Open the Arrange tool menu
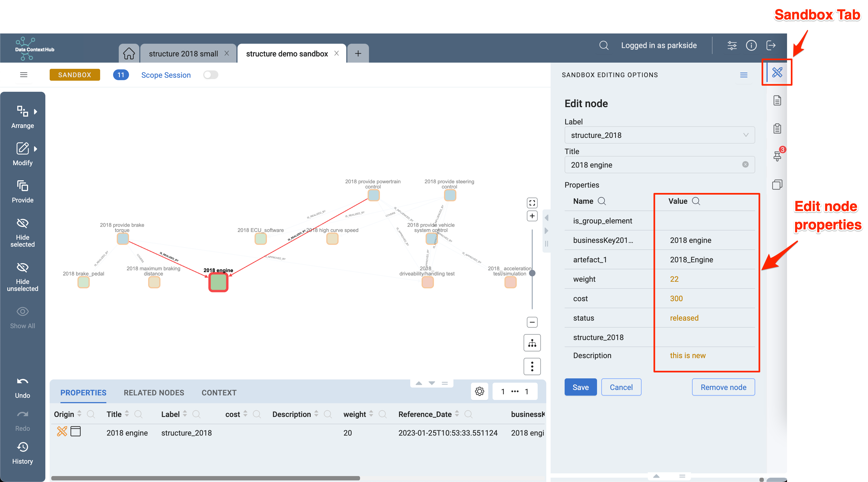The height and width of the screenshot is (482, 868). [23, 117]
